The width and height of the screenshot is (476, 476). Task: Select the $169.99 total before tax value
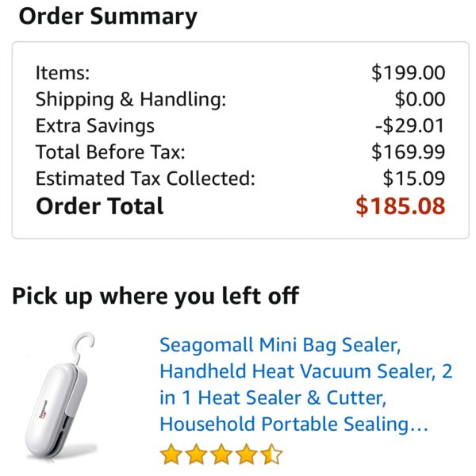pos(409,152)
